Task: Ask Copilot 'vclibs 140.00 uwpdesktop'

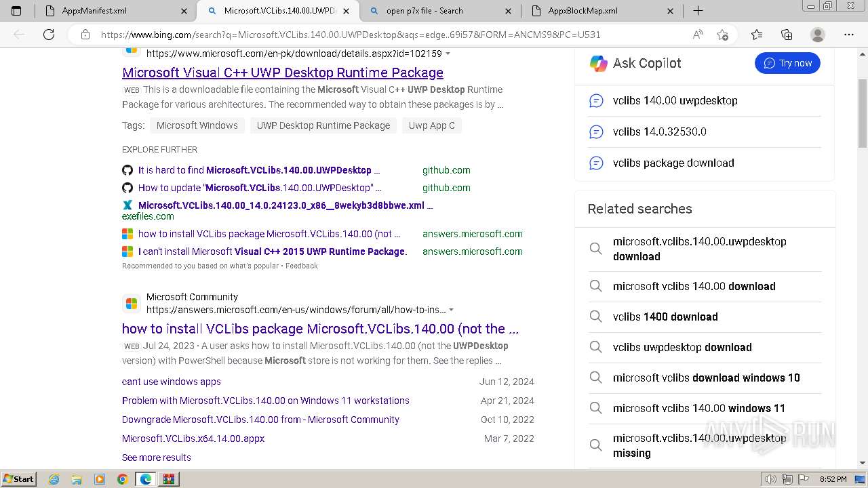Action: tap(705, 100)
